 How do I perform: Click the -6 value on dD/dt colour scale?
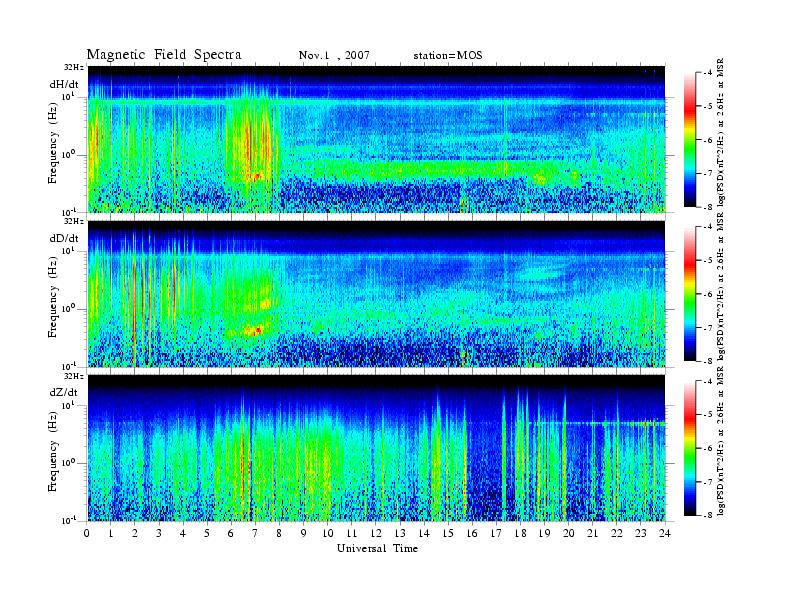point(708,294)
